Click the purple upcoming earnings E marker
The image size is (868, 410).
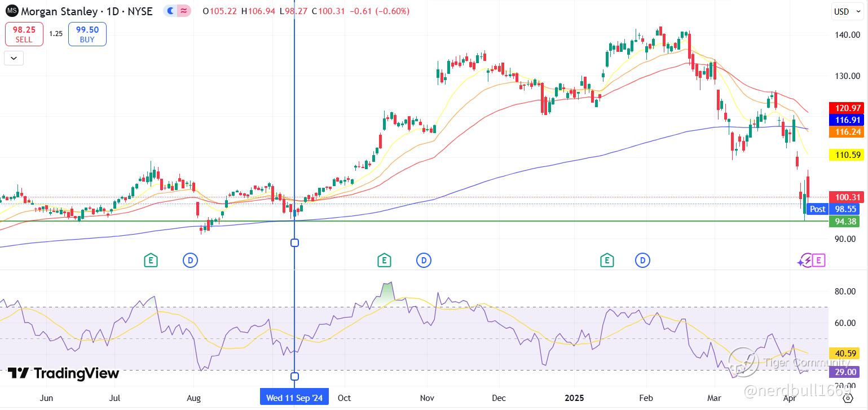click(819, 260)
